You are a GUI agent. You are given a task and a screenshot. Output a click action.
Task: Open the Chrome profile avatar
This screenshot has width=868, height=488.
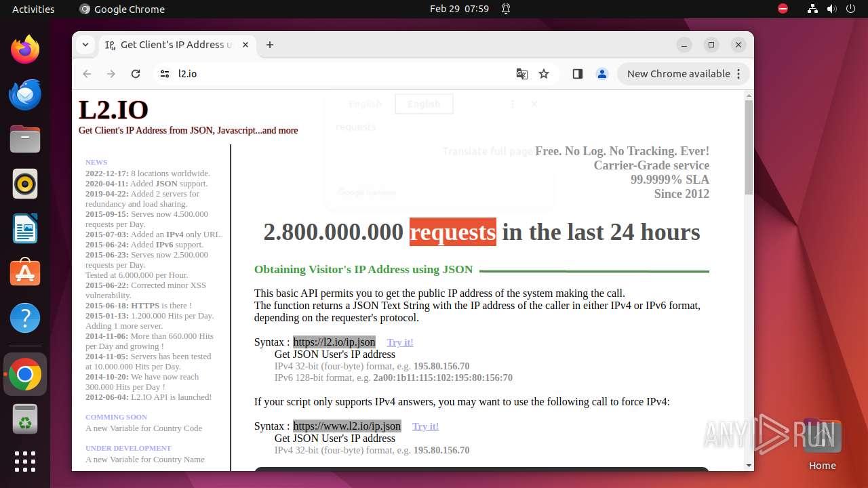point(602,74)
